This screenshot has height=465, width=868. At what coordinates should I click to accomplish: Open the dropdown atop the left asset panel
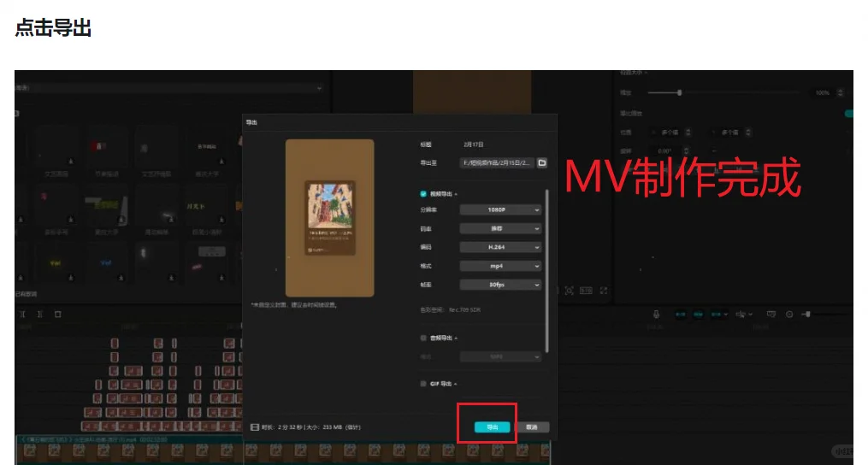click(x=168, y=88)
